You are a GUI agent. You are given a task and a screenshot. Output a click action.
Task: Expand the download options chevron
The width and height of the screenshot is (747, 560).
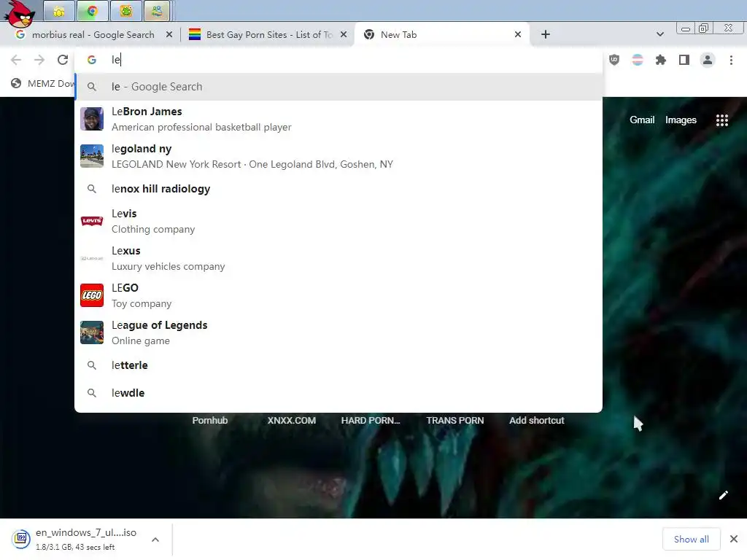pyautogui.click(x=155, y=540)
